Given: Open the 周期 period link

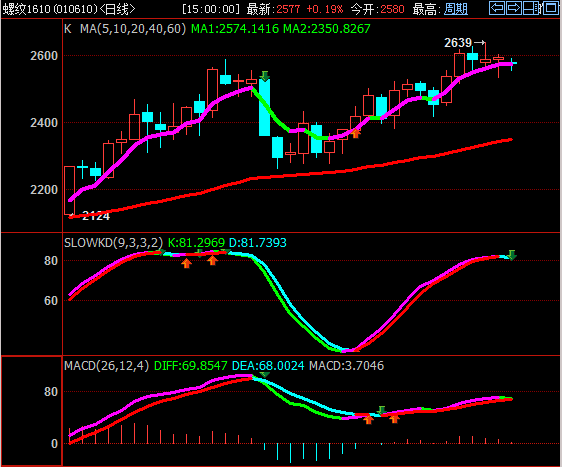Looking at the screenshot, I should (x=456, y=9).
